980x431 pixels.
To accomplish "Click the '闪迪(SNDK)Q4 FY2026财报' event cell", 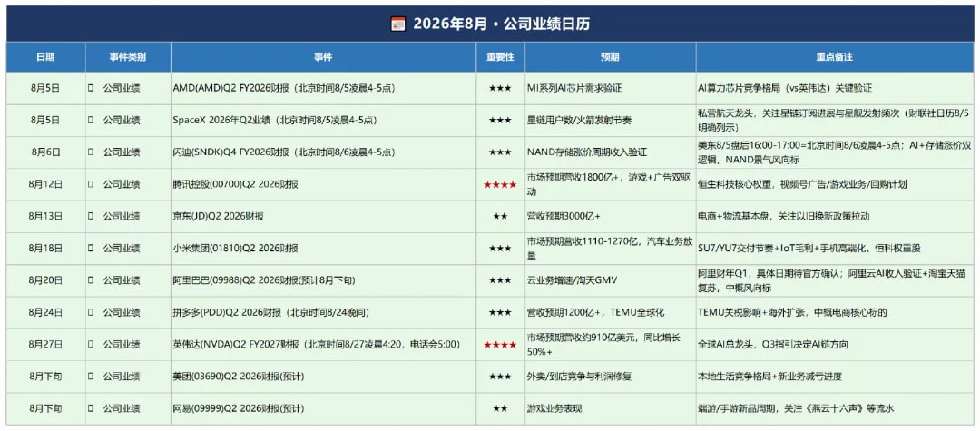I will [323, 152].
